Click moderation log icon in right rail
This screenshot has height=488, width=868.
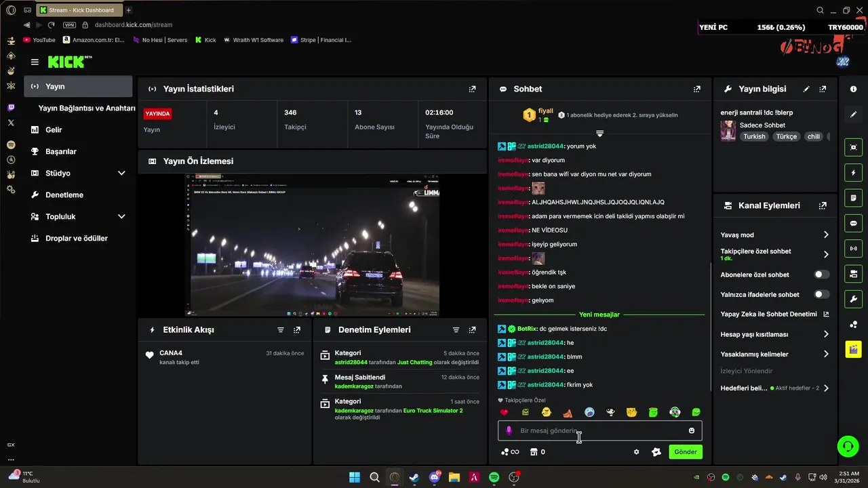coord(853,198)
